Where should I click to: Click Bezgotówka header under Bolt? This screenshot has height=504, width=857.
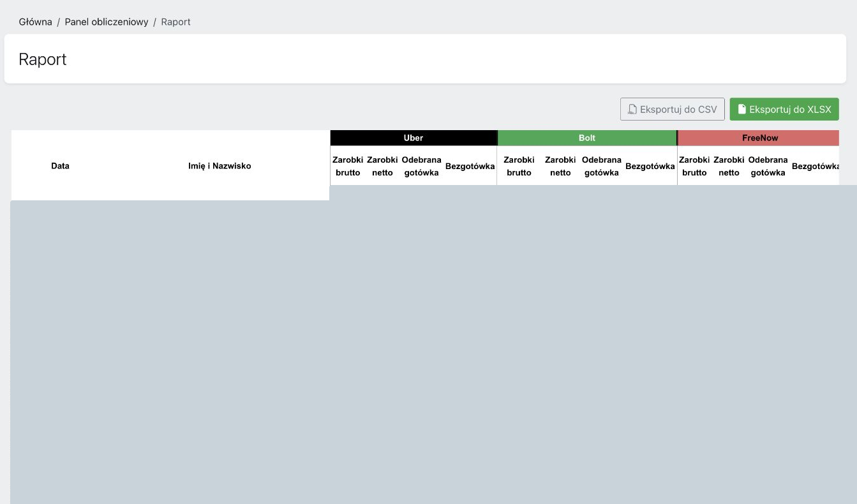[650, 166]
